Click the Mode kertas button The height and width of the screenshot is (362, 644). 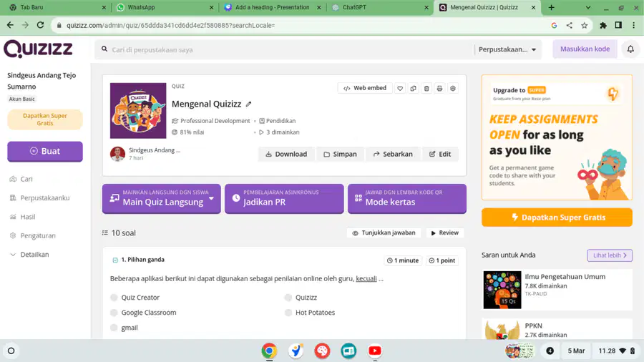point(407,199)
